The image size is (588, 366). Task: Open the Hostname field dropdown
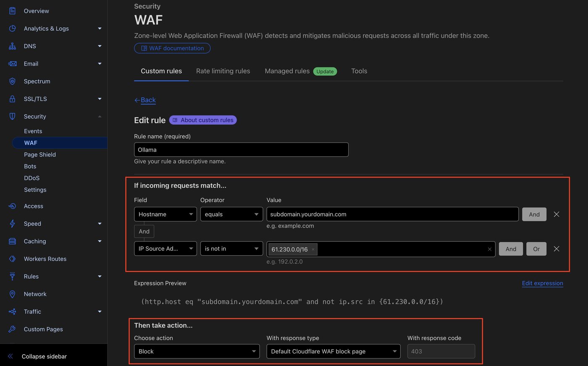165,214
